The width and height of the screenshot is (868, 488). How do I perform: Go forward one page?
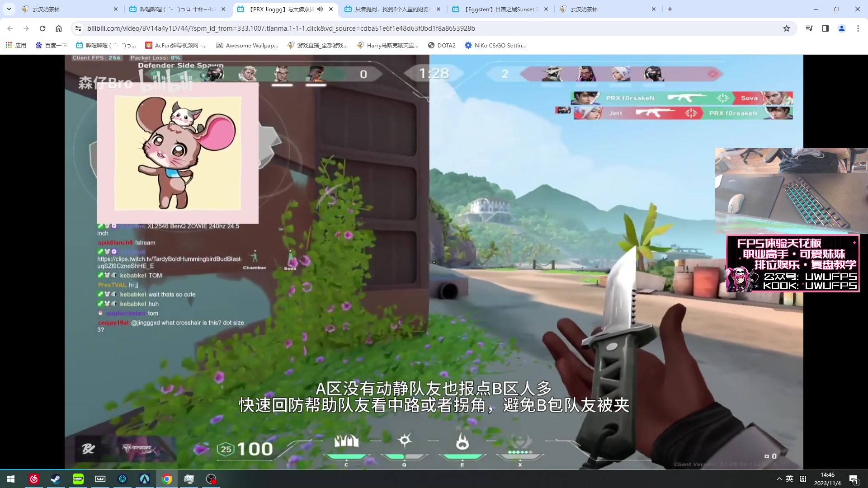tap(26, 28)
